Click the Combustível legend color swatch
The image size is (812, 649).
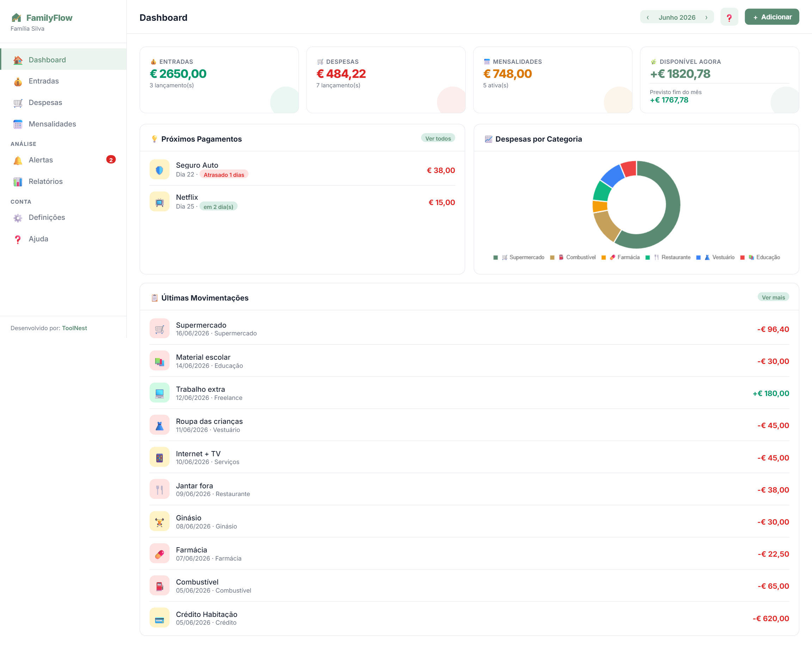552,258
